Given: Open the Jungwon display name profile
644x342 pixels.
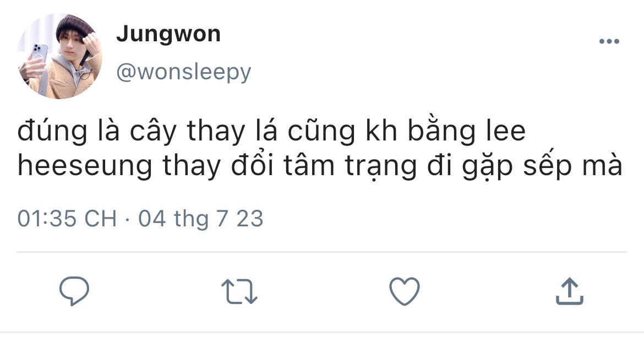Looking at the screenshot, I should (x=168, y=34).
